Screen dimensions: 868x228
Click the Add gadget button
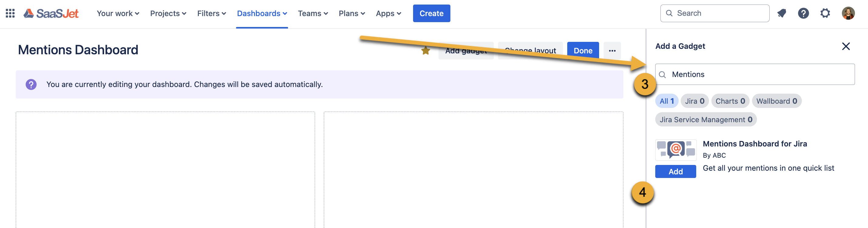pyautogui.click(x=466, y=51)
